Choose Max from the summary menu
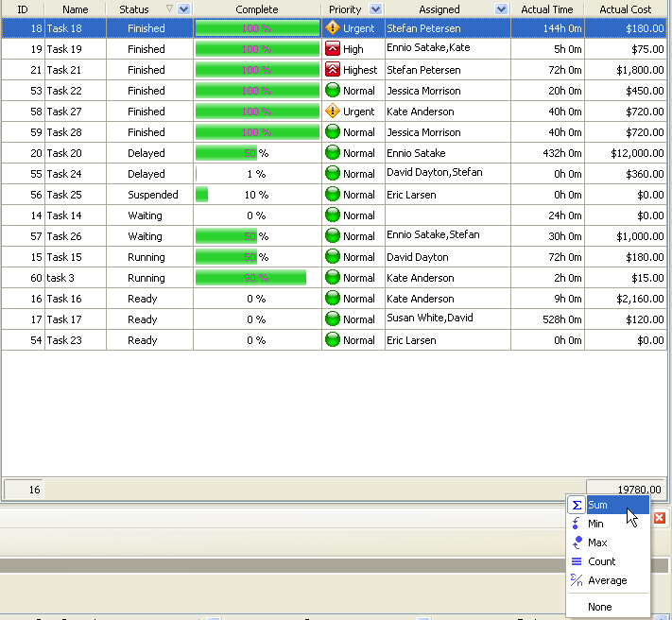 (x=597, y=542)
